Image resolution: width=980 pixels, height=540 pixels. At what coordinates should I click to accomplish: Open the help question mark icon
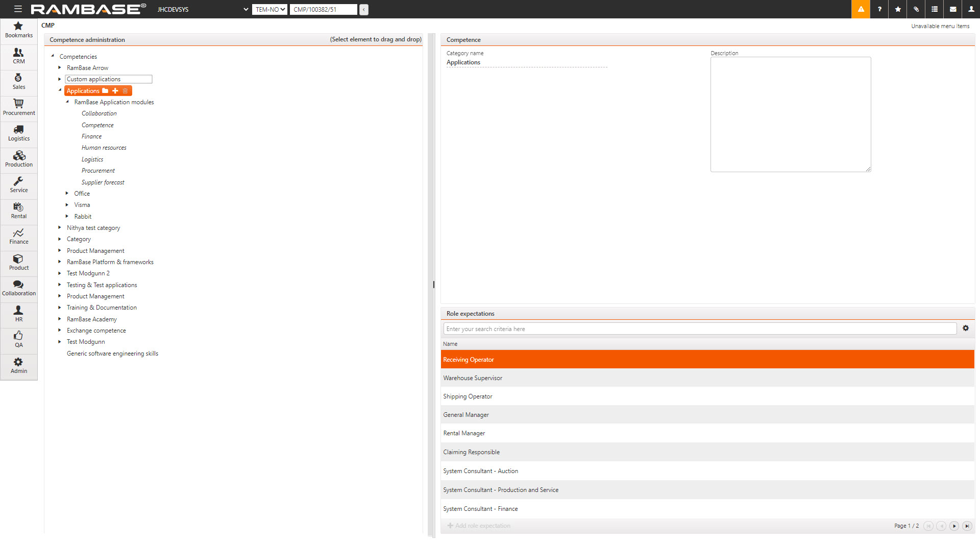879,9
